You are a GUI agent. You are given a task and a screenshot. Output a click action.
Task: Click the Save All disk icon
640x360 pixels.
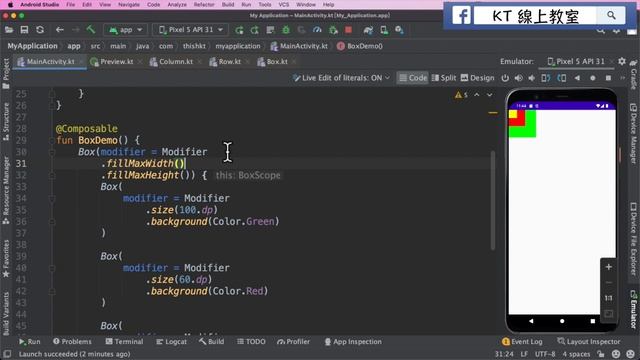coord(24,30)
